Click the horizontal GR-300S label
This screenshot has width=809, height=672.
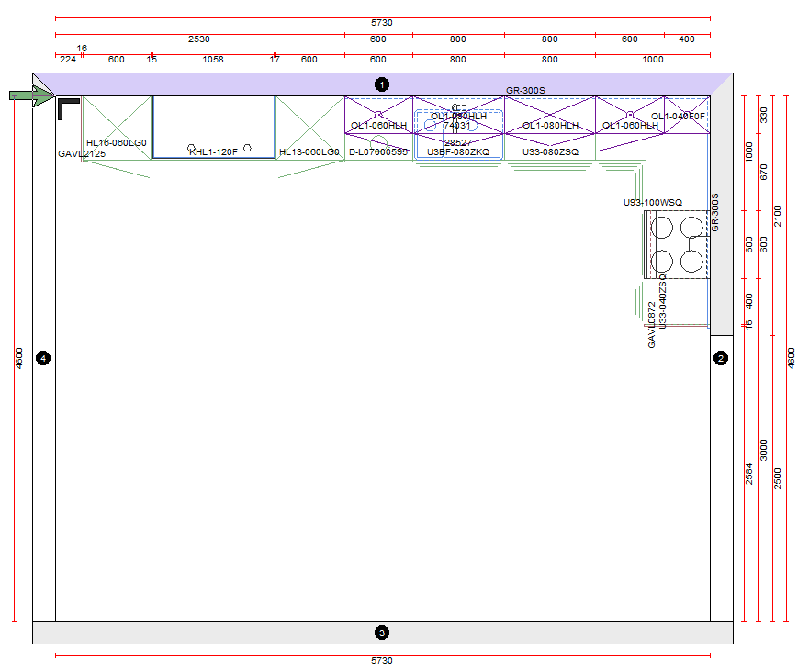click(x=525, y=90)
